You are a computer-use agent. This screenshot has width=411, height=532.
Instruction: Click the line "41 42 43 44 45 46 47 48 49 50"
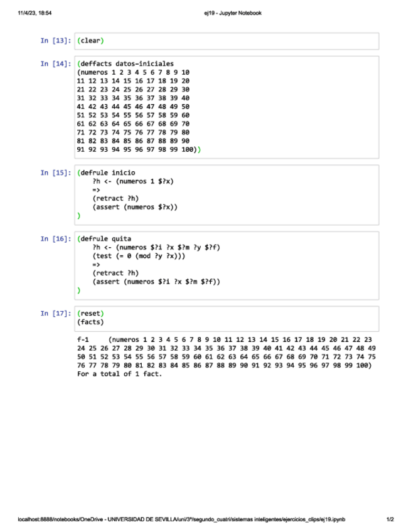click(x=133, y=107)
